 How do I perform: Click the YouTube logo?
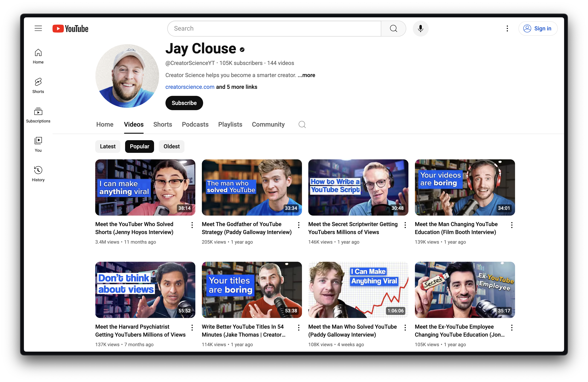point(70,29)
